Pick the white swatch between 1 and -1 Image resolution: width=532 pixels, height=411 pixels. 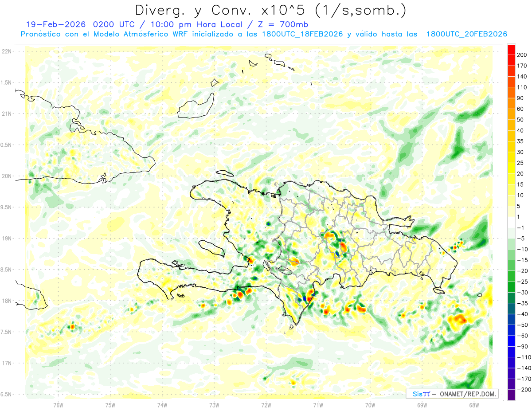click(x=511, y=222)
